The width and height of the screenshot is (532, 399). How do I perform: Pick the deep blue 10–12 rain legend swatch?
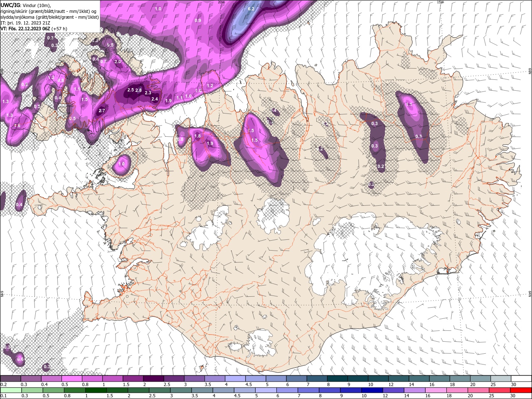click(x=372, y=390)
